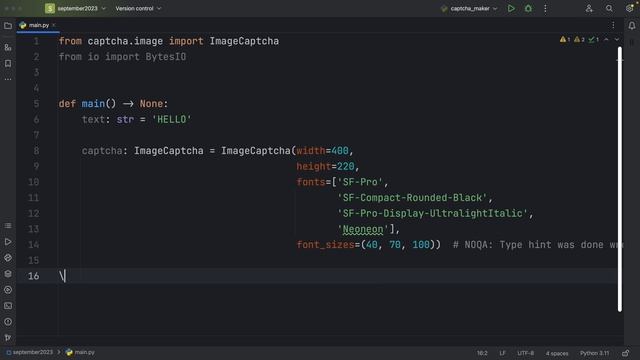640x360 pixels.
Task: Click line number 5 in gutter
Action: [x=36, y=104]
